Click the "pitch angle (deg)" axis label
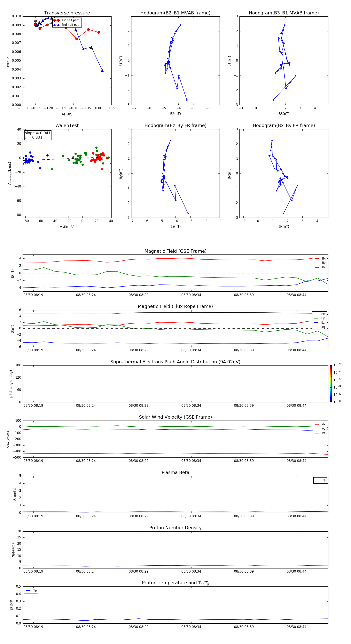351x644 pixels. tap(11, 384)
